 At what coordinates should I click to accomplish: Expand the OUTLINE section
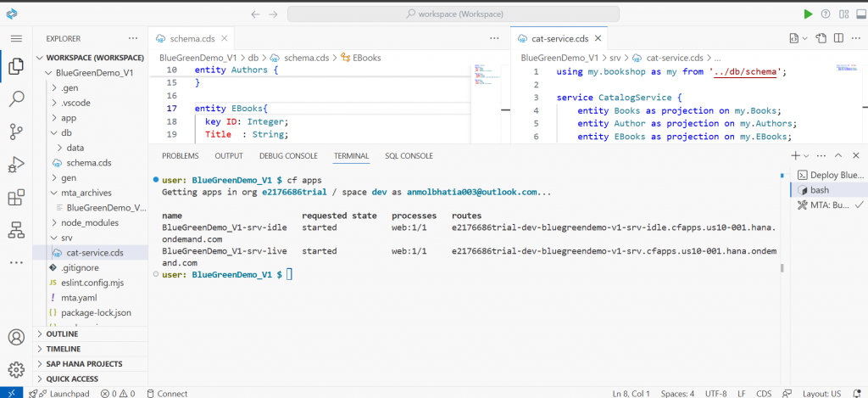tap(91, 334)
